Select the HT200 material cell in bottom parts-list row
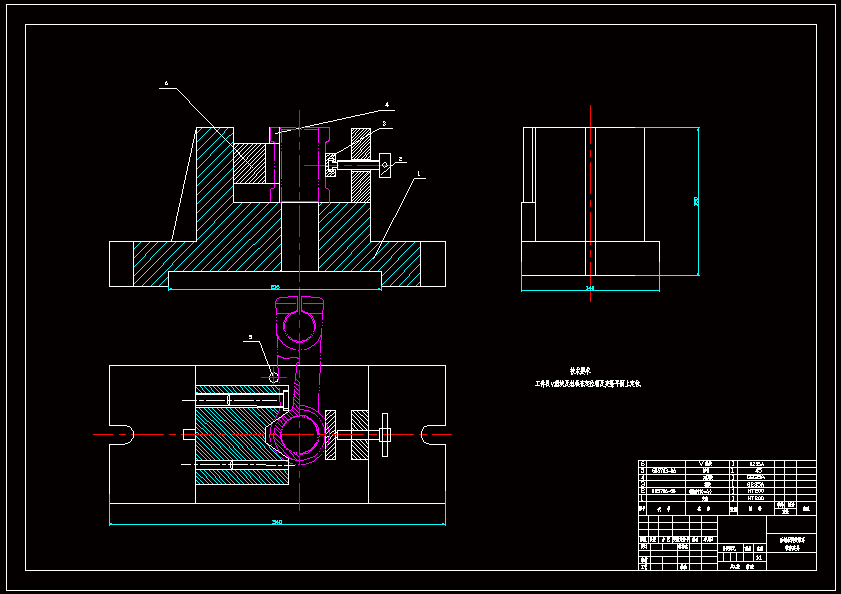841x594 pixels. [x=755, y=498]
